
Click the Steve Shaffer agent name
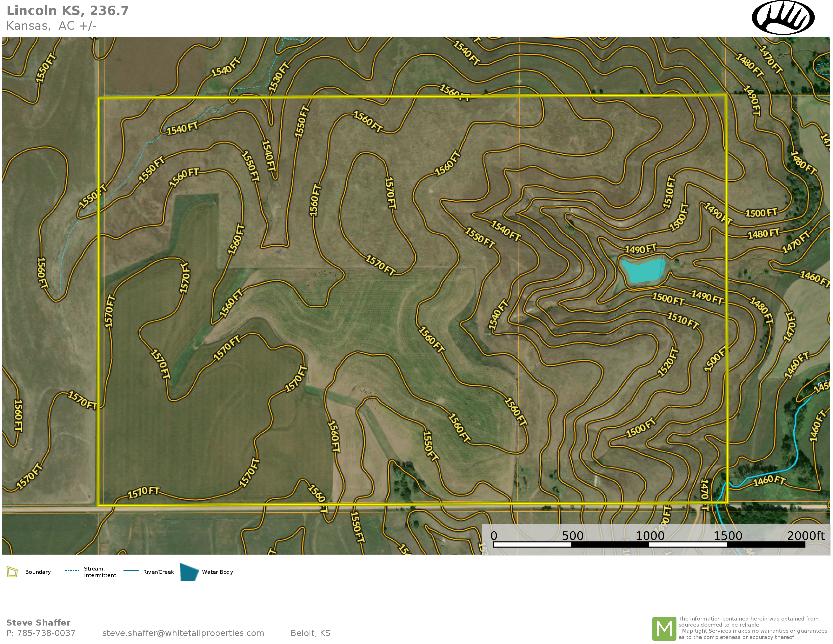click(x=39, y=623)
